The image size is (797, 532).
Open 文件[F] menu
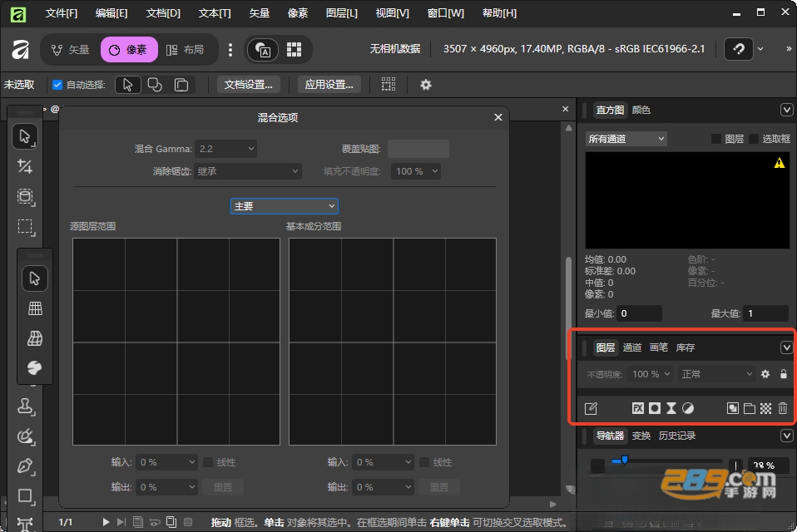[62, 13]
